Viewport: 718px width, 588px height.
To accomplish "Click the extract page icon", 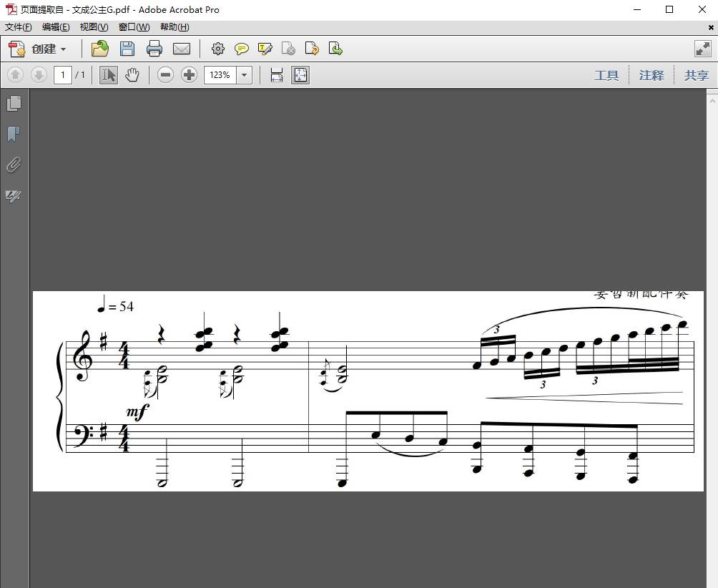I will coord(335,49).
